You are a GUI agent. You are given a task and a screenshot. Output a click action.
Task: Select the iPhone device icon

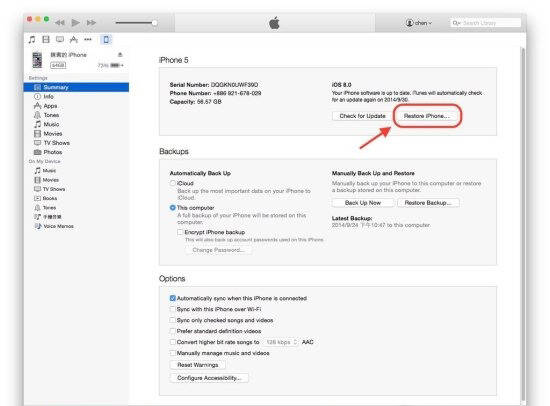[106, 39]
